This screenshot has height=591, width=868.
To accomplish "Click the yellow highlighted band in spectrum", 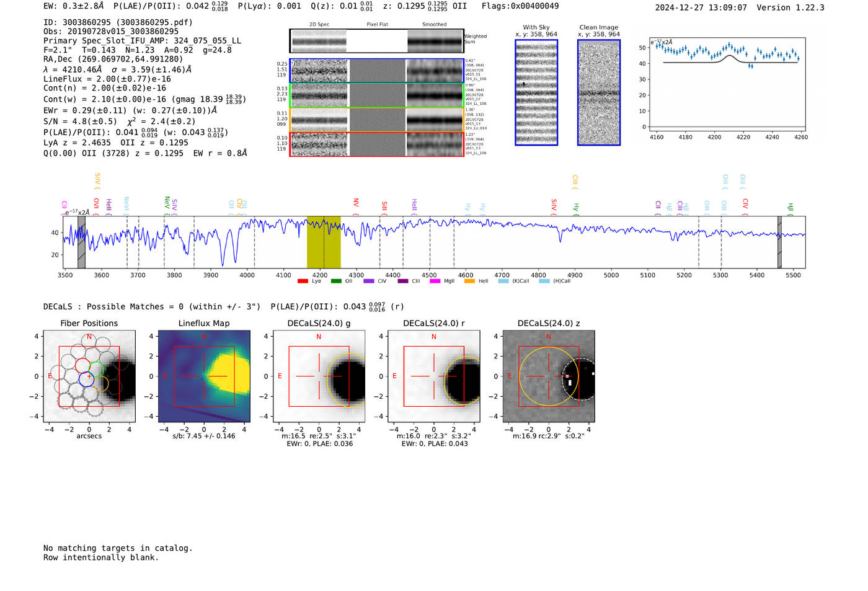I will click(324, 242).
